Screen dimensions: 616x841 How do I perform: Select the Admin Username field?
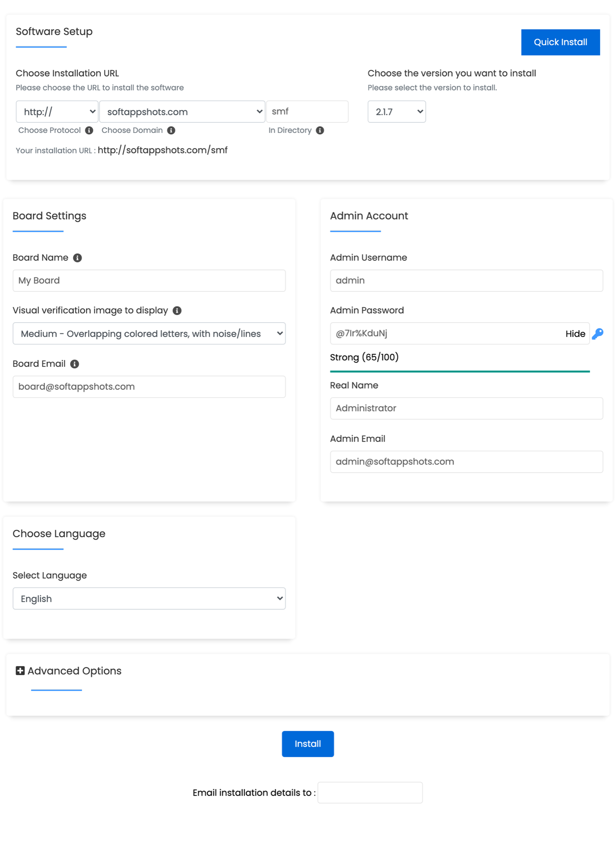tap(466, 280)
